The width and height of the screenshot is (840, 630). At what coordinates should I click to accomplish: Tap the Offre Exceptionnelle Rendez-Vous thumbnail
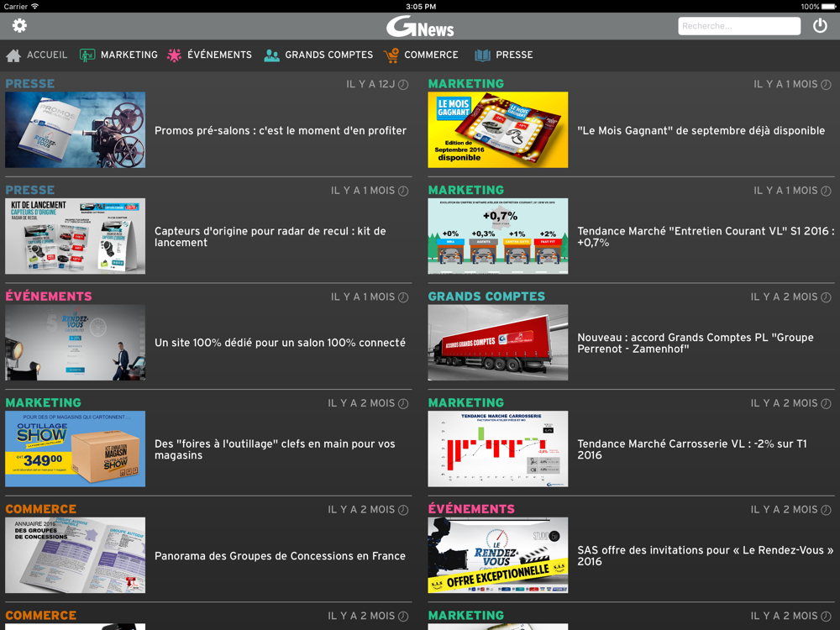click(497, 555)
